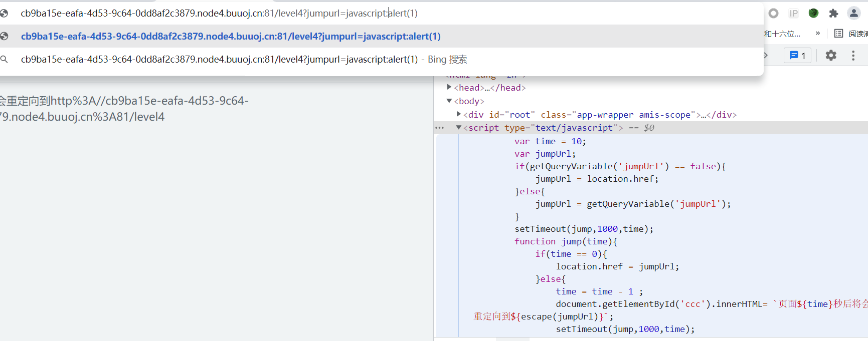Screen dimensions: 868x341
Task: Select the Bing search suggestion
Action: [x=244, y=60]
